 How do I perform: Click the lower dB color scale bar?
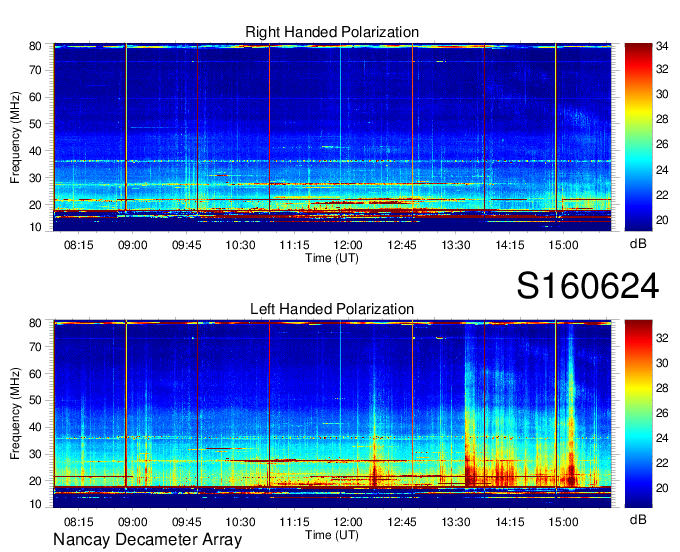pos(638,414)
